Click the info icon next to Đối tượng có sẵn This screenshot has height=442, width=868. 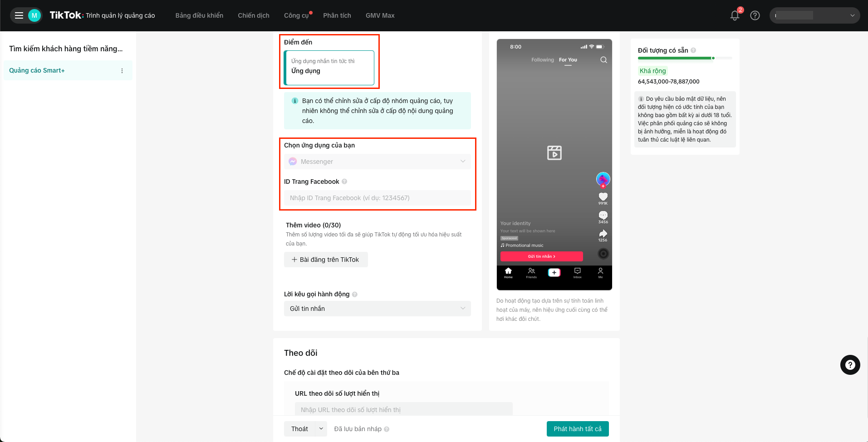(693, 50)
